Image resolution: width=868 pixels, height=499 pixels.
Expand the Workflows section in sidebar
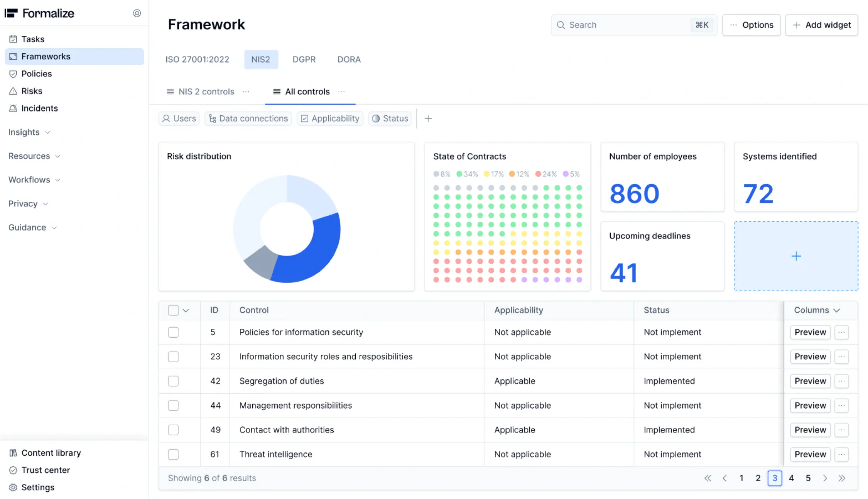[x=34, y=180]
